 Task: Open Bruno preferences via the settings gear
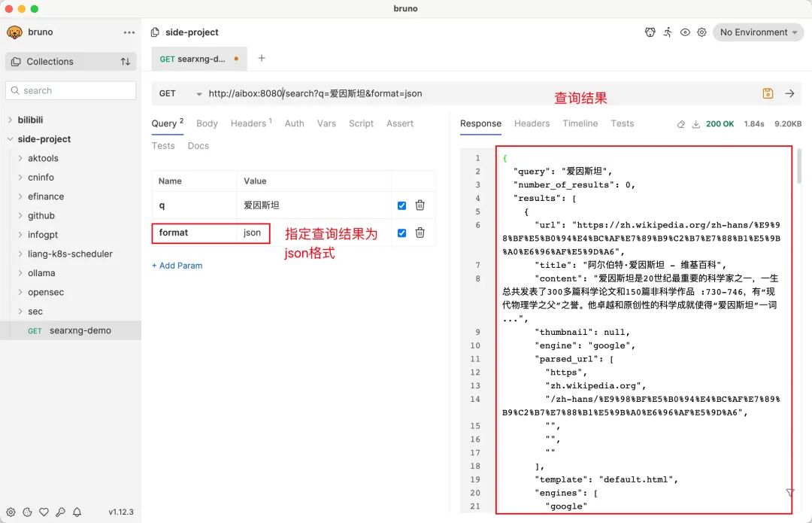(702, 32)
